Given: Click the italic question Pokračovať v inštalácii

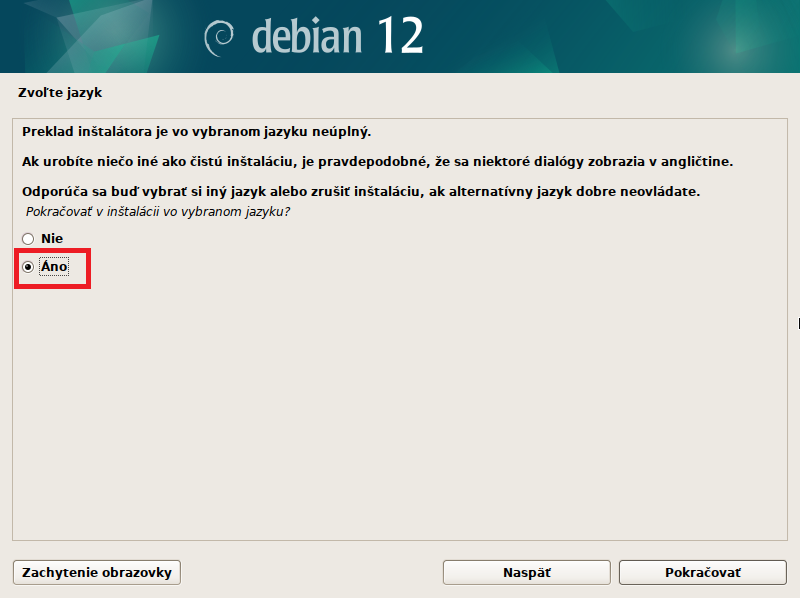Looking at the screenshot, I should [x=164, y=212].
